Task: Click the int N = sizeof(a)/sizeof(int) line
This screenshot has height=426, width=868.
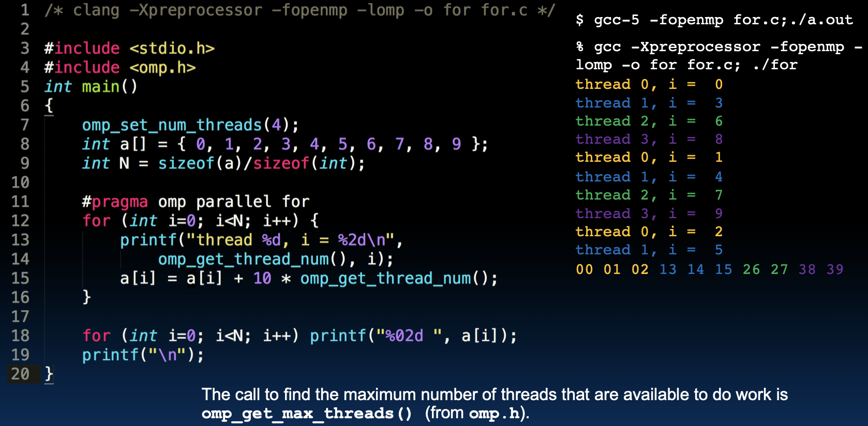Action: pos(223,163)
